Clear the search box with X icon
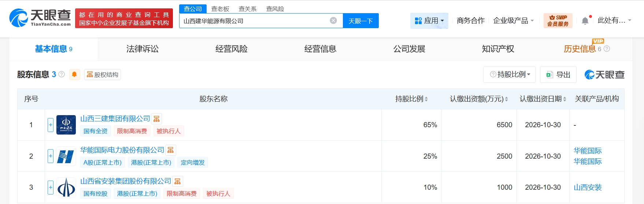644x204 pixels. tap(333, 20)
